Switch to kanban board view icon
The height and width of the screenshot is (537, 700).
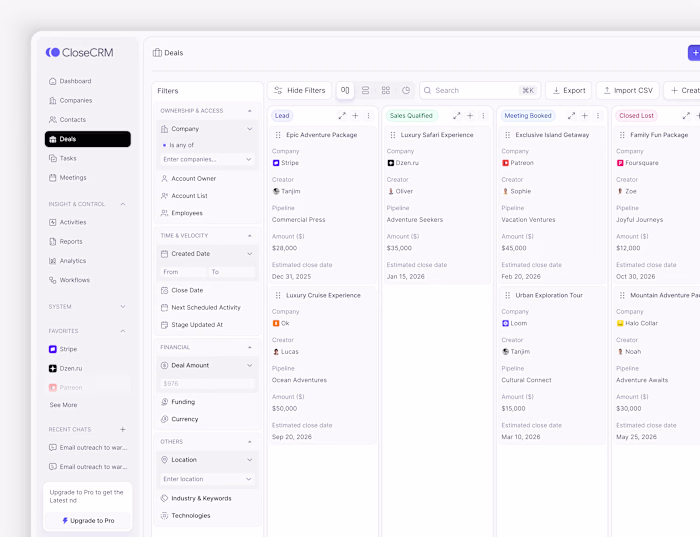click(345, 91)
